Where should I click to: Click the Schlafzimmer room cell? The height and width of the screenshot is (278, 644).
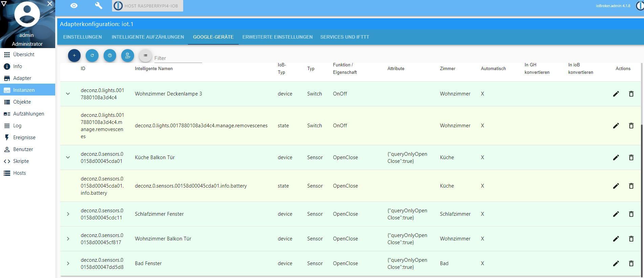coord(455,214)
